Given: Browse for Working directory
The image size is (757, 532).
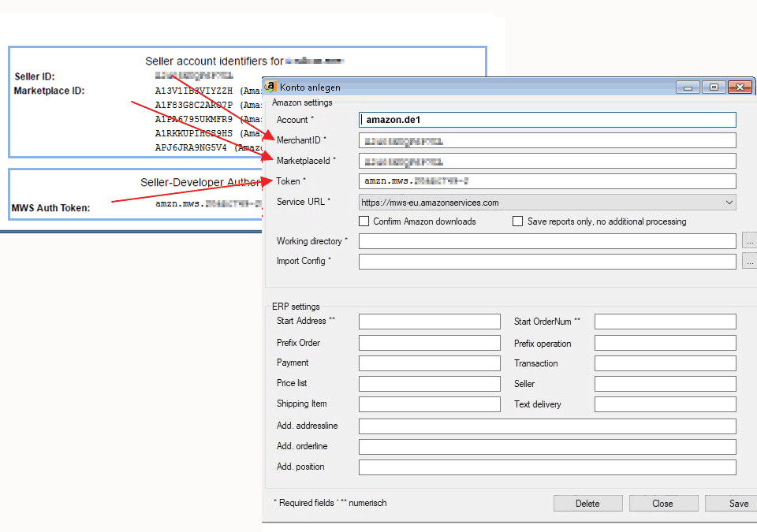Looking at the screenshot, I should pos(749,240).
